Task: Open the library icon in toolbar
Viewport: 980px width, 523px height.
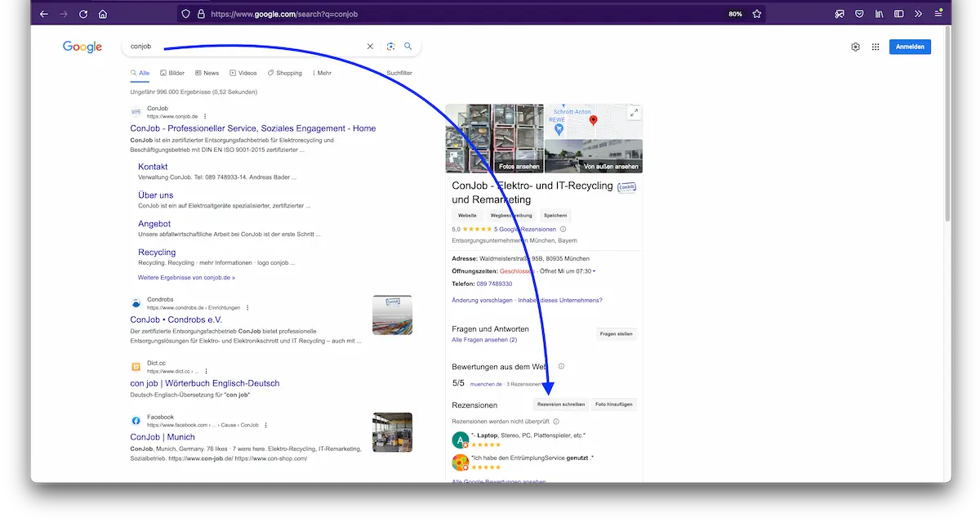Action: pos(880,14)
